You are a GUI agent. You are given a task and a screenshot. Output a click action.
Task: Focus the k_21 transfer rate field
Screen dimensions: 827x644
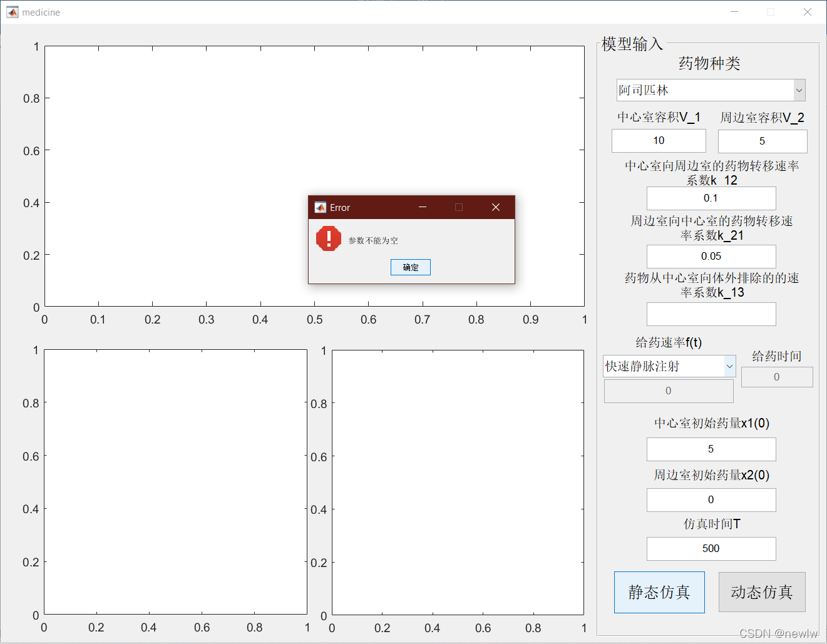point(711,257)
